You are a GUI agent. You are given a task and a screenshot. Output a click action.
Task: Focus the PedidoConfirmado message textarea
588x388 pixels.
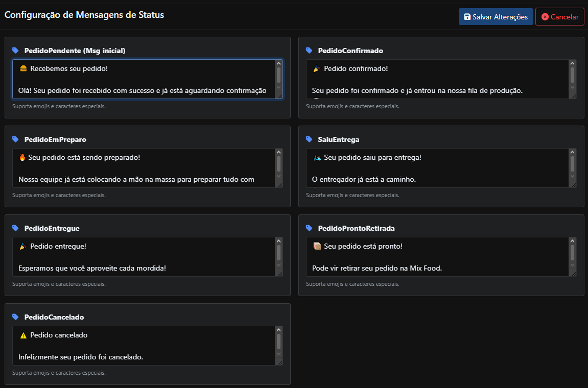441,79
